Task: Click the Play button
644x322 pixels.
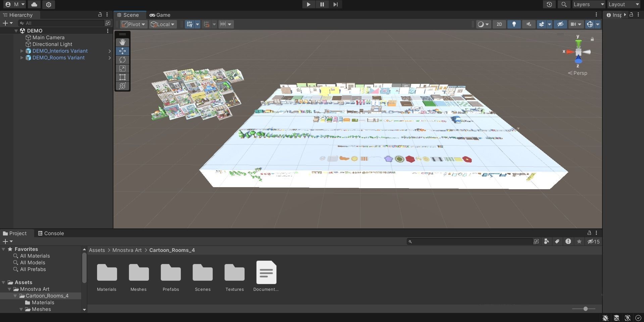Action: [x=308, y=4]
